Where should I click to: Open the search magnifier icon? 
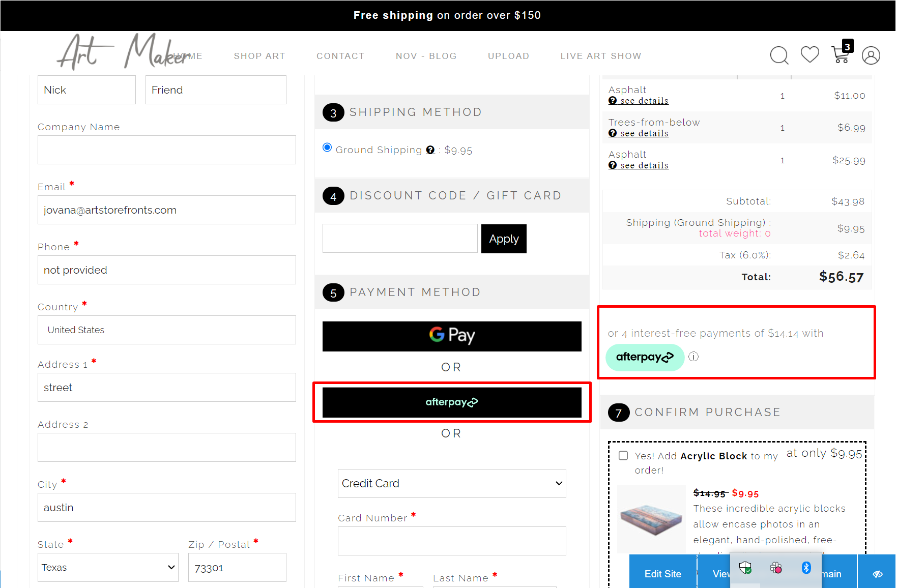click(778, 55)
